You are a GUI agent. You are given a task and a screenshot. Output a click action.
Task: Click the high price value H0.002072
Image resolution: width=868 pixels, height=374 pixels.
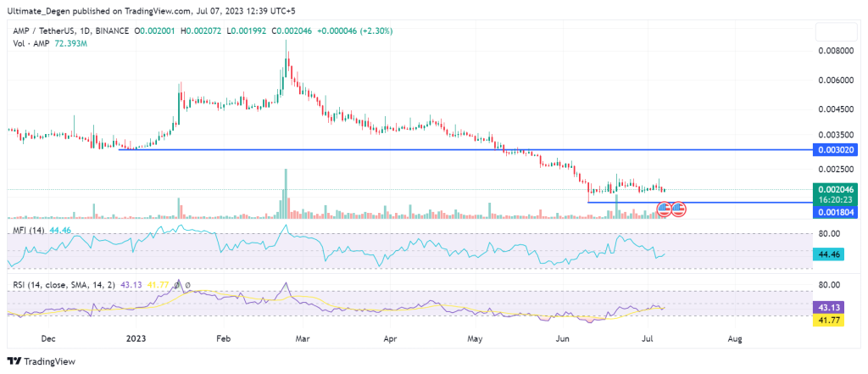click(200, 31)
